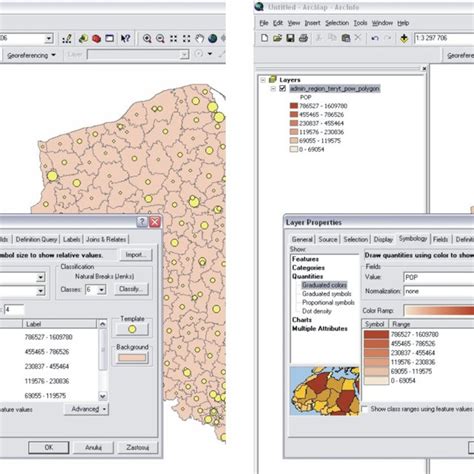Screen dimensions: 474x474
Task: Collapse the Layers tree node
Action: tap(263, 80)
